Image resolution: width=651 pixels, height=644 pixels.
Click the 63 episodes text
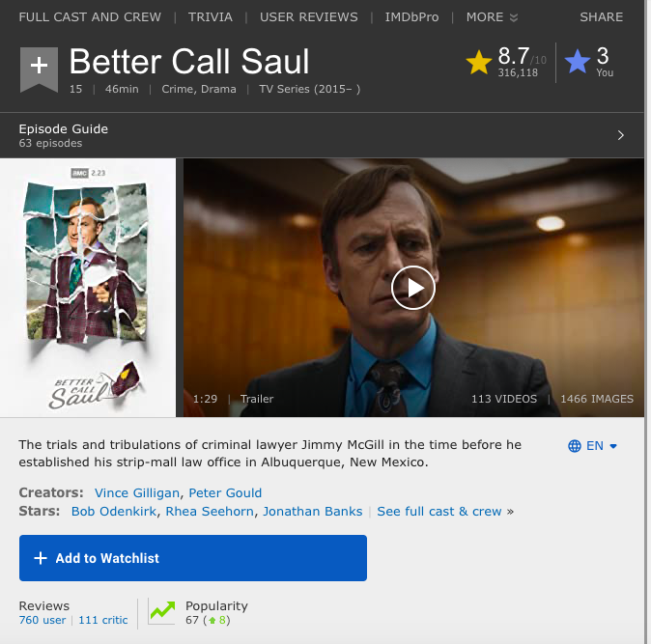(x=50, y=143)
